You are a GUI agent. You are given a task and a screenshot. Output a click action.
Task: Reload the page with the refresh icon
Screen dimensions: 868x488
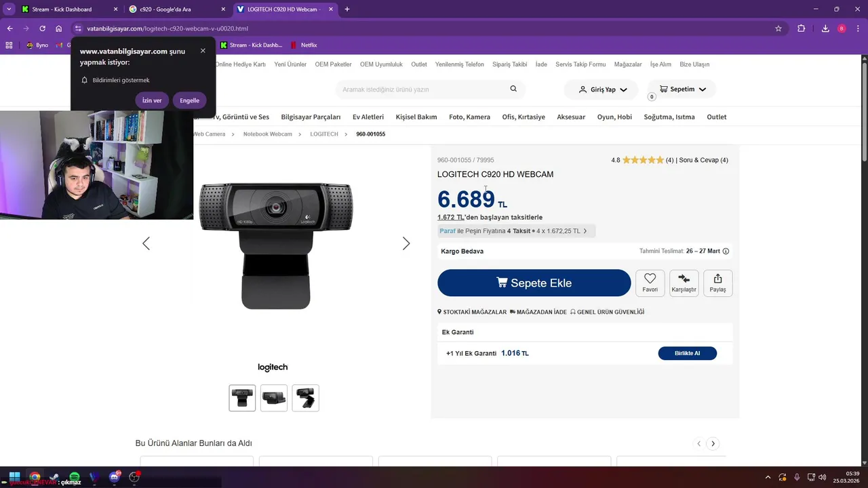[42, 28]
